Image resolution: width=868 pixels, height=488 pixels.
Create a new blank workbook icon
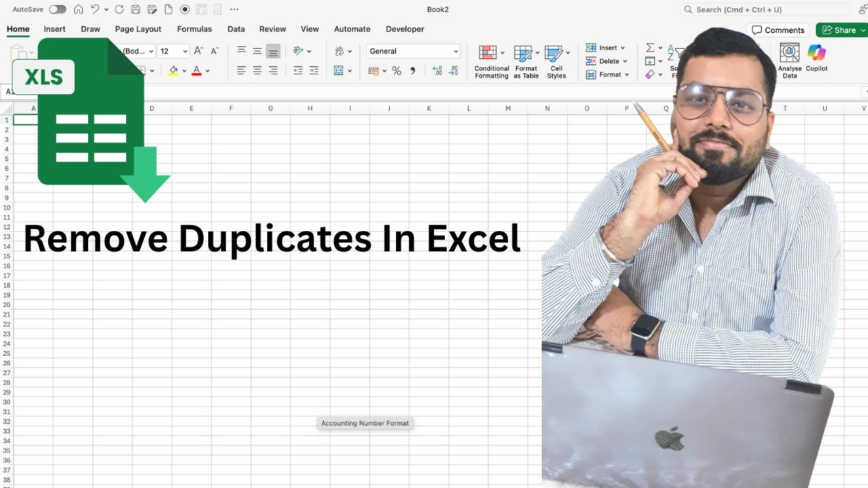pos(168,9)
